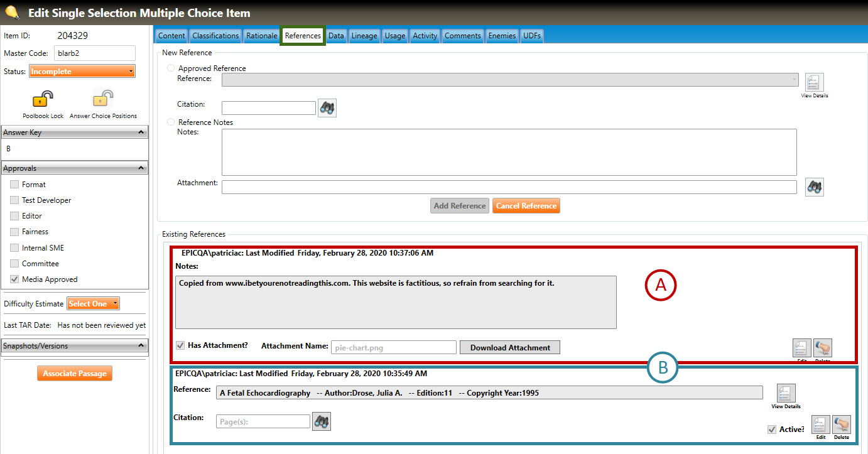Image resolution: width=868 pixels, height=454 pixels.
Task: Select the Reference Notes radio button
Action: coord(171,122)
